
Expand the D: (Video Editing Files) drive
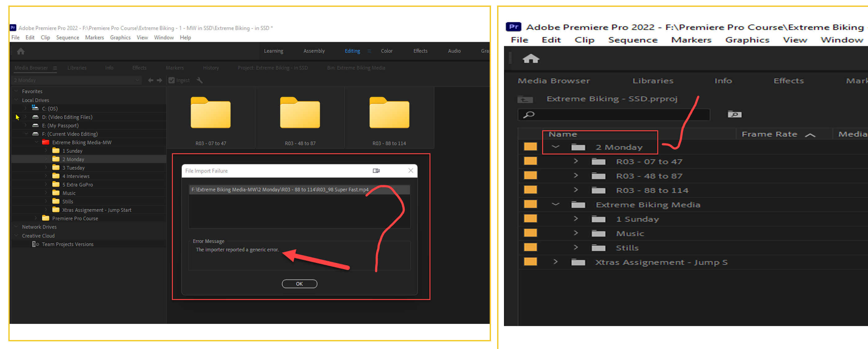(x=26, y=117)
